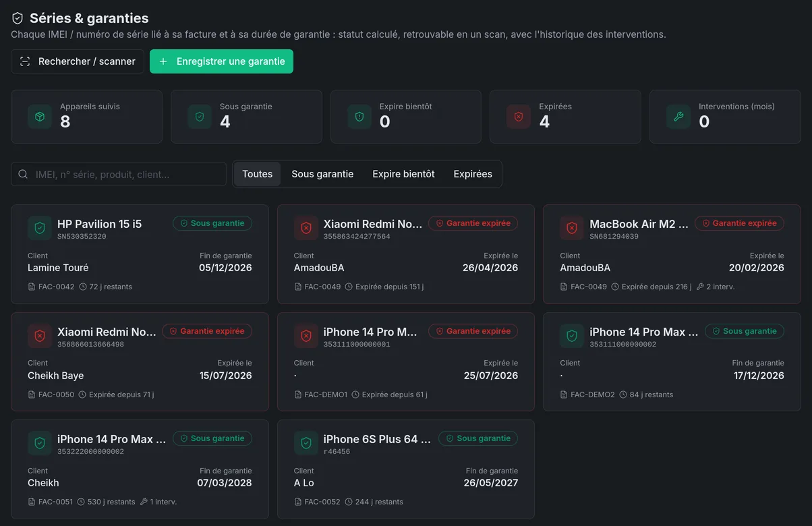Click the shield icon beside Séries & garanties
This screenshot has height=526, width=812.
point(18,18)
